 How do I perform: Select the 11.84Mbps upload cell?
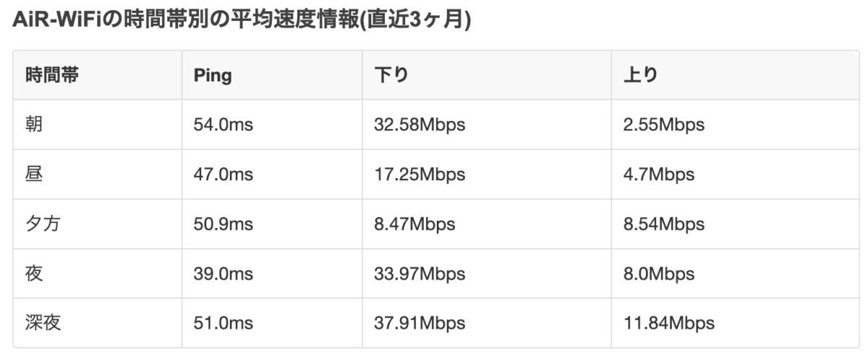tap(668, 323)
